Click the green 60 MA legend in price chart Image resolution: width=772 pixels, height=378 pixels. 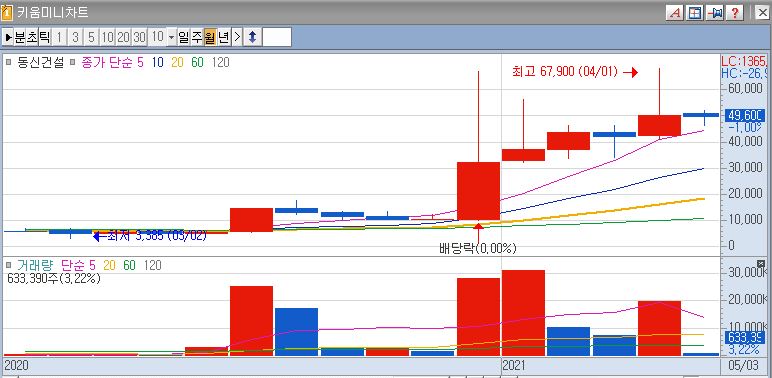(x=197, y=63)
